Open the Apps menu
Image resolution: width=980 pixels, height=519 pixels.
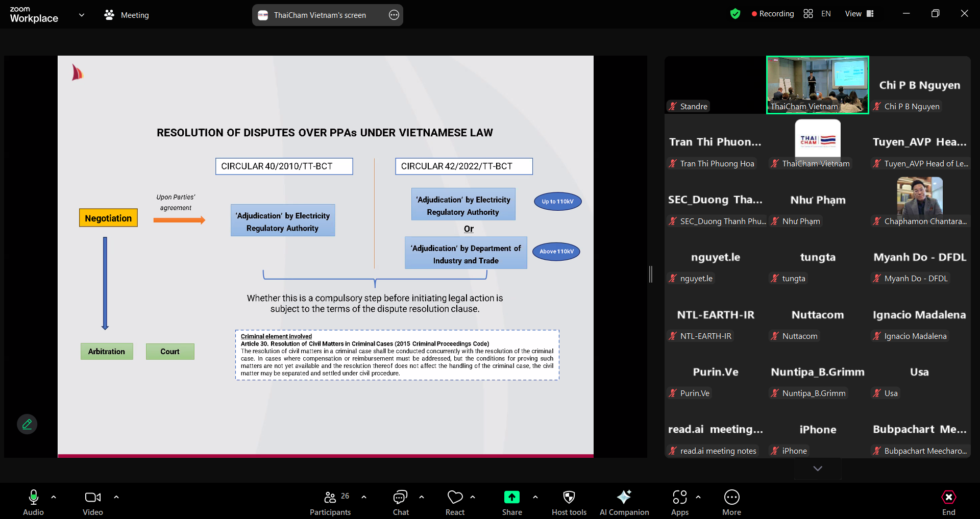click(x=680, y=502)
